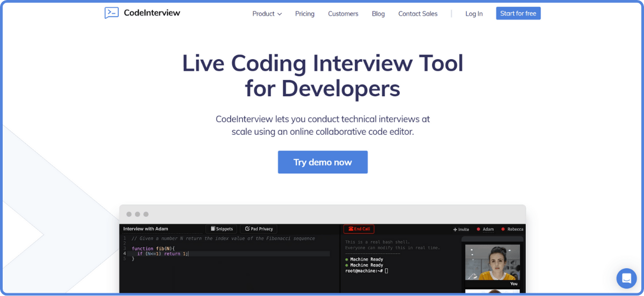Click the Snippets icon button
This screenshot has width=644, height=296.
point(213,229)
